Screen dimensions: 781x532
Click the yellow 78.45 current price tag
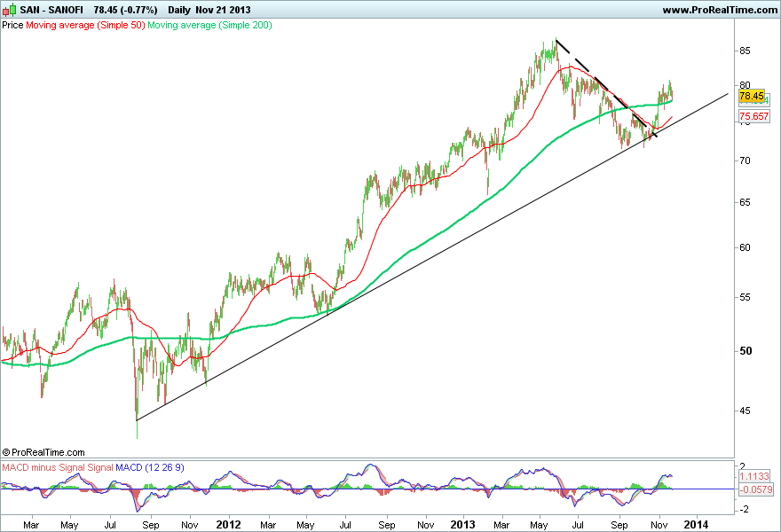(752, 96)
